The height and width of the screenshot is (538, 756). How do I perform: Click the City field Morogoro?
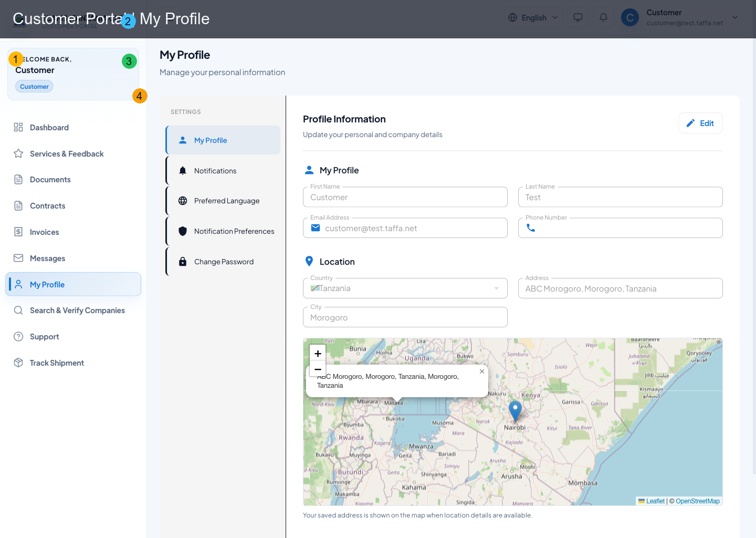point(405,317)
